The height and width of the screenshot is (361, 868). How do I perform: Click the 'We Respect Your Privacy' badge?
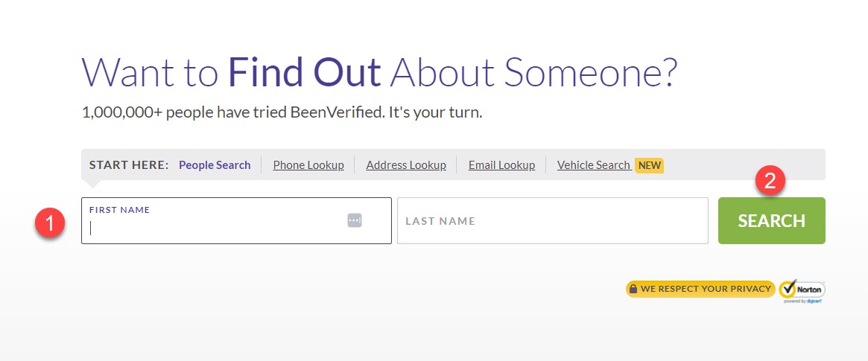(700, 289)
